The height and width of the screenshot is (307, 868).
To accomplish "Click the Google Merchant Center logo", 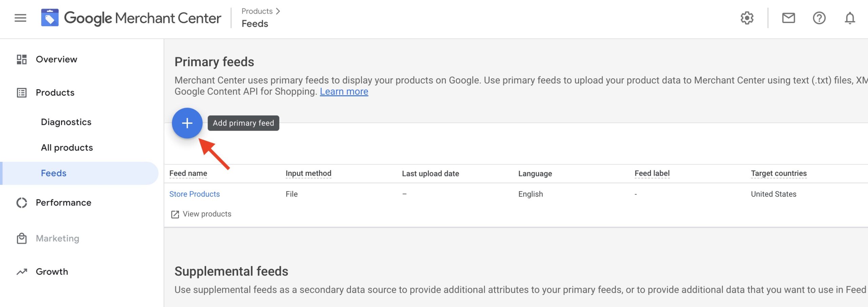I will [x=50, y=18].
